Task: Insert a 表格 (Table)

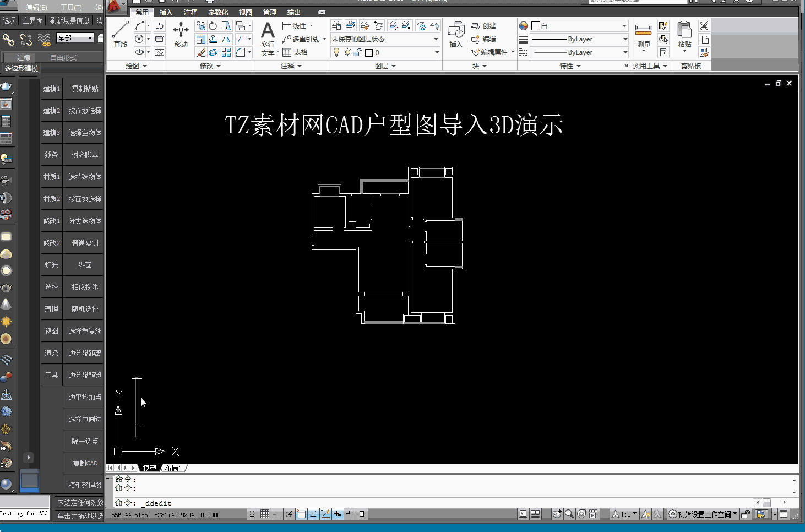Action: (x=295, y=52)
